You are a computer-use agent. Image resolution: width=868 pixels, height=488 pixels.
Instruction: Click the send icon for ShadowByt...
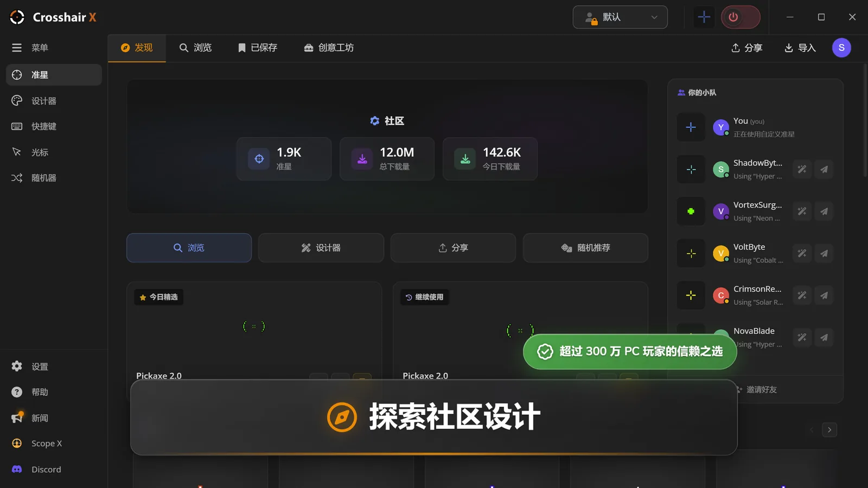(824, 169)
